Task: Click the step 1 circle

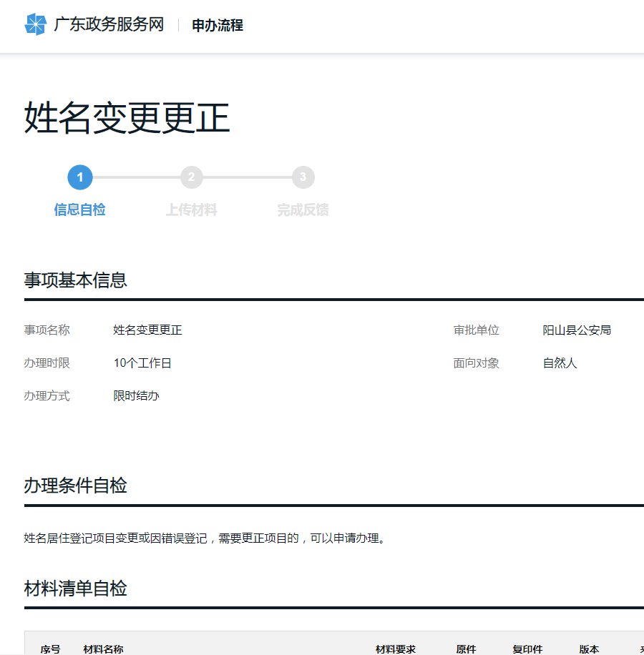Action: [x=80, y=177]
